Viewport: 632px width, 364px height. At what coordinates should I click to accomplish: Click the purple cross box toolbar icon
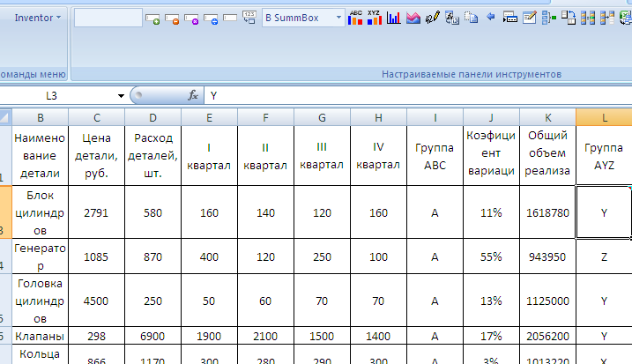tap(191, 19)
